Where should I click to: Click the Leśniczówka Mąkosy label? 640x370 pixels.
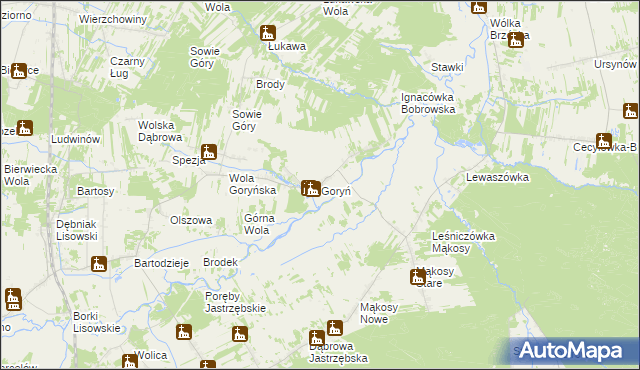(463, 242)
